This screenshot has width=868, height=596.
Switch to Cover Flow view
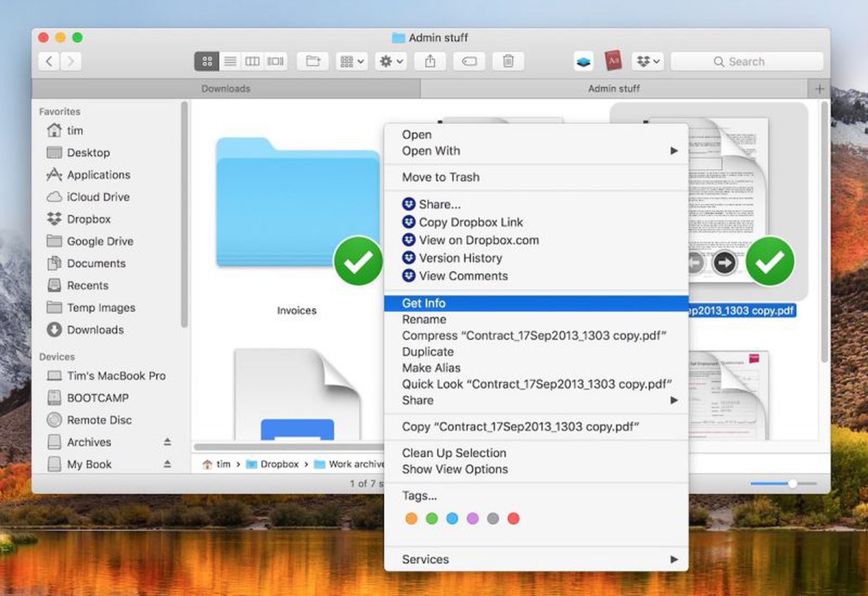click(x=275, y=61)
